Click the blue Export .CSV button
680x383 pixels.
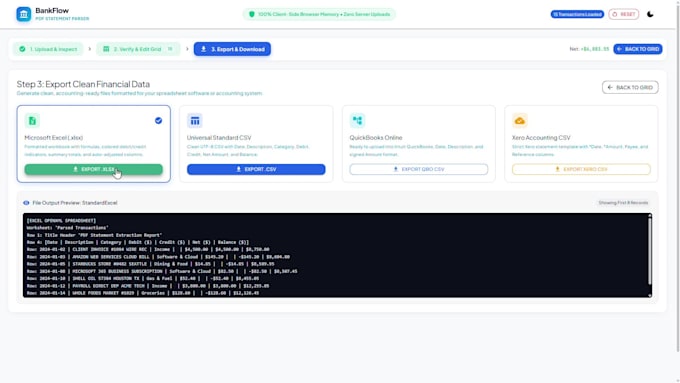[x=256, y=169]
